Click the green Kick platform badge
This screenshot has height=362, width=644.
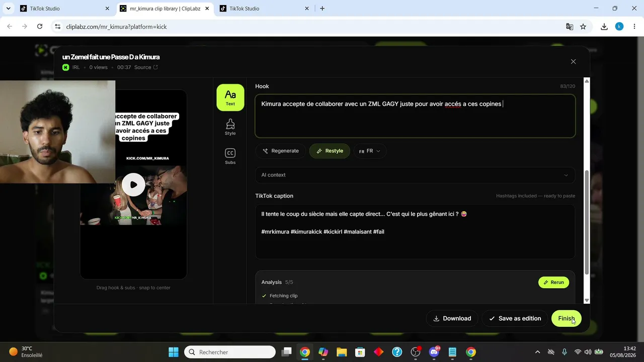tap(66, 67)
